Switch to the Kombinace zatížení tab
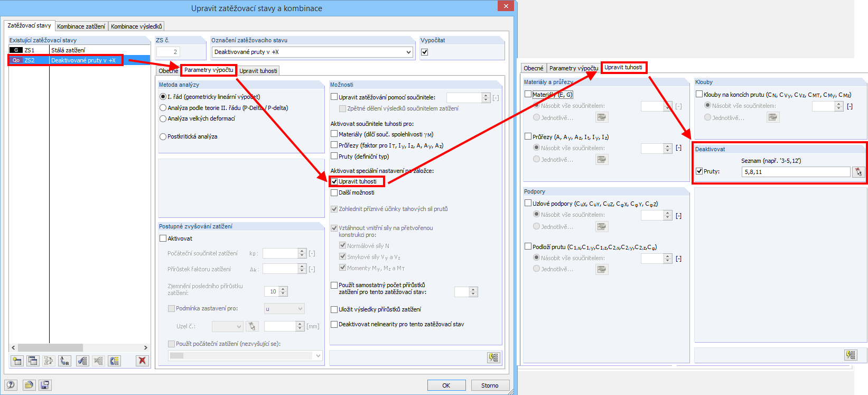Viewport: 868px width, 395px height. (x=81, y=26)
